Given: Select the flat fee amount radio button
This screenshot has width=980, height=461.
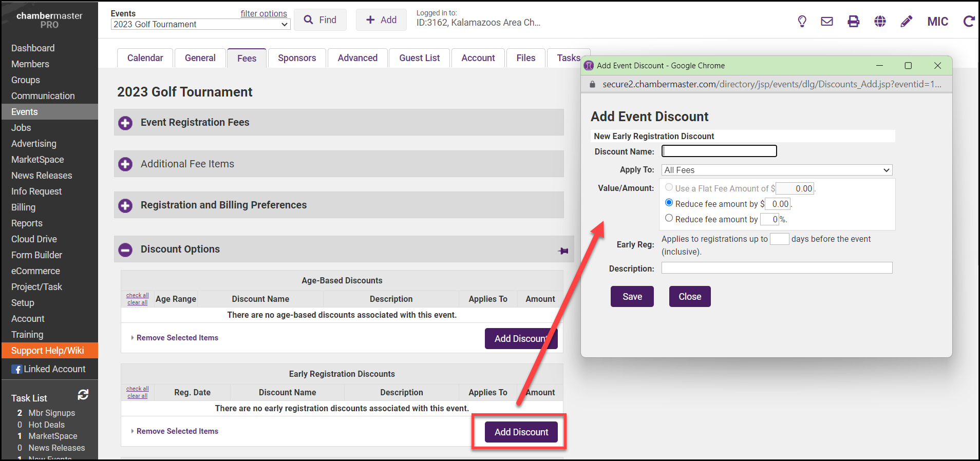Looking at the screenshot, I should 669,187.
